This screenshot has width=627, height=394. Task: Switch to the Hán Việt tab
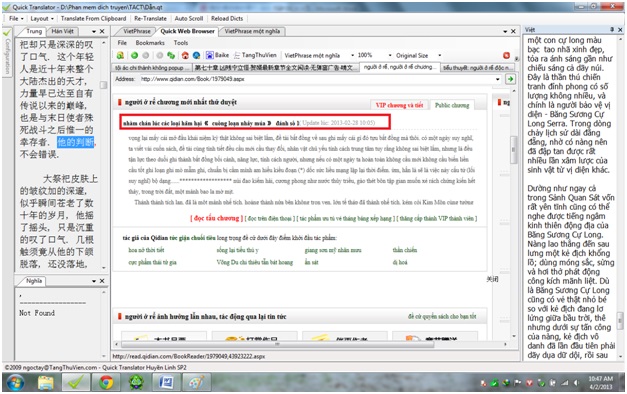pos(62,31)
